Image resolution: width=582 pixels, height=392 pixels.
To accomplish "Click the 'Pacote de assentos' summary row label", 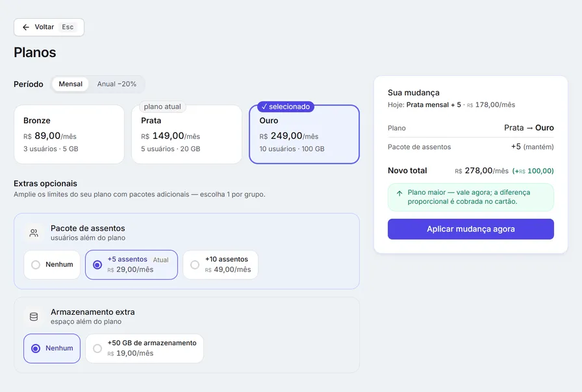I will (x=420, y=147).
